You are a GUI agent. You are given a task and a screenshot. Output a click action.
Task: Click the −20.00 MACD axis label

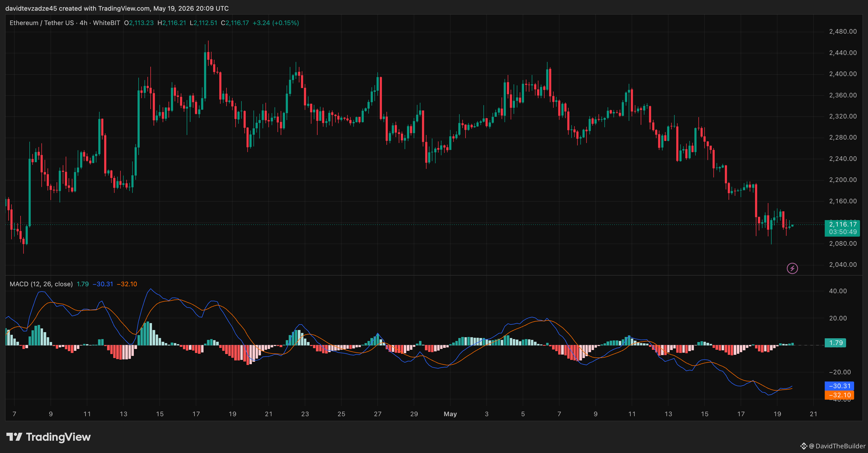[x=840, y=372]
